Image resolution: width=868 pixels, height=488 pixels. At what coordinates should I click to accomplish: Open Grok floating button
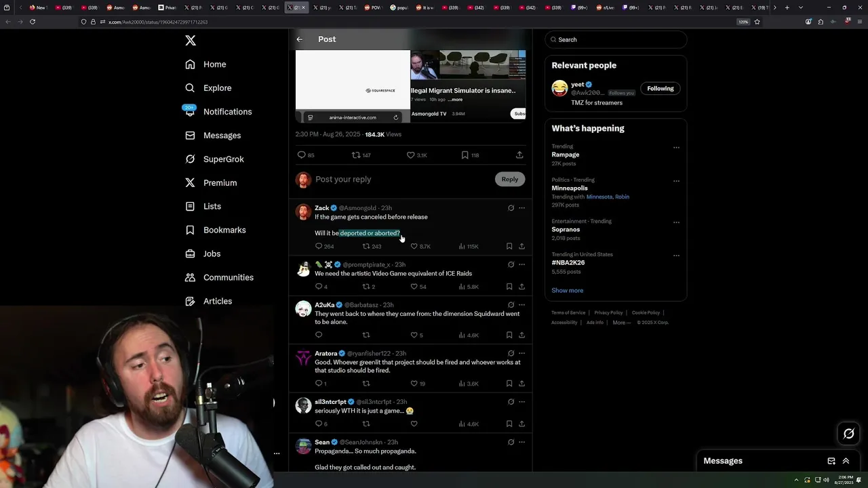pyautogui.click(x=848, y=434)
